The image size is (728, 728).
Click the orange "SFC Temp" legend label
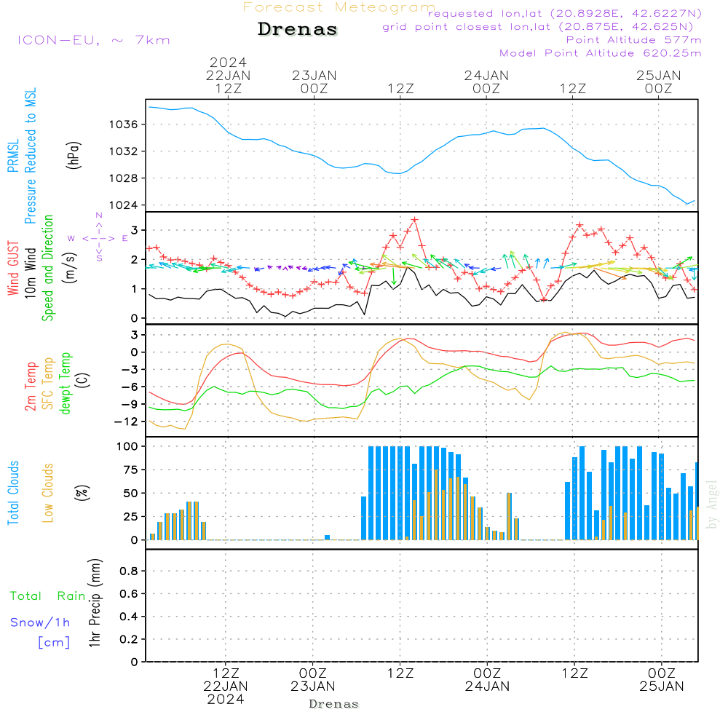[48, 384]
